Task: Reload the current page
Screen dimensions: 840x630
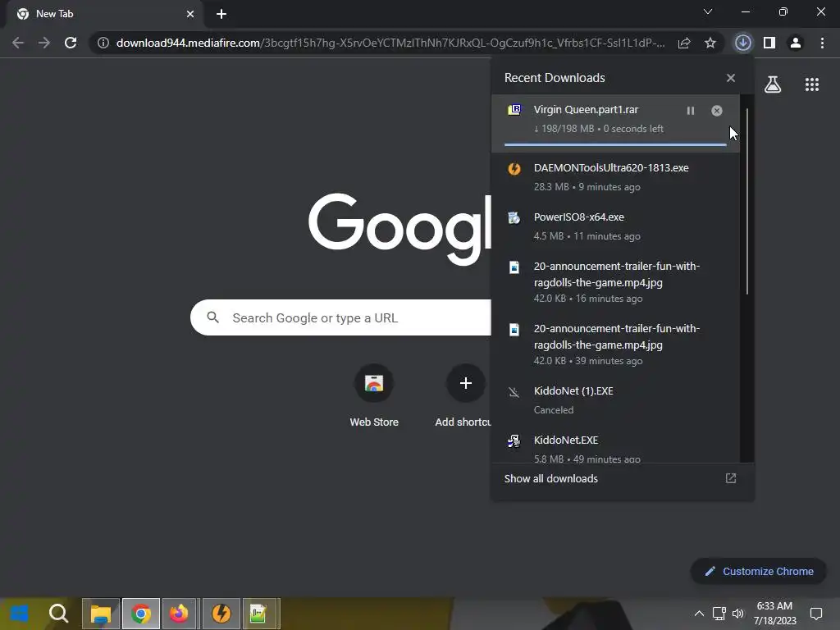Action: [71, 43]
